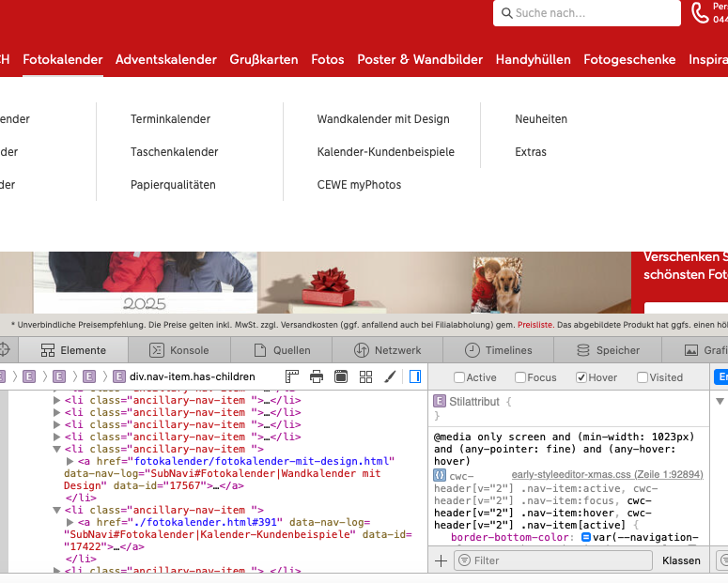Viewport: 728px width, 583px height.
Task: Enable the Focus pseudo-class checkbox
Action: tap(519, 377)
